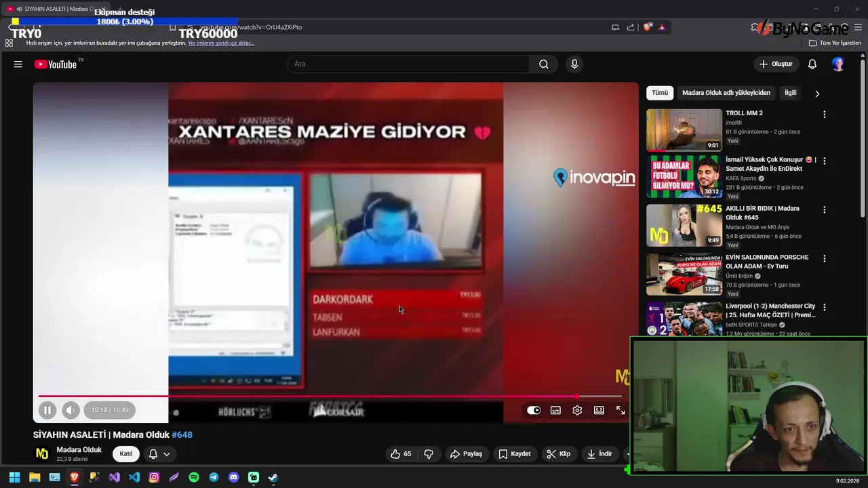Mute the video volume
This screenshot has height=488, width=868.
click(x=71, y=410)
